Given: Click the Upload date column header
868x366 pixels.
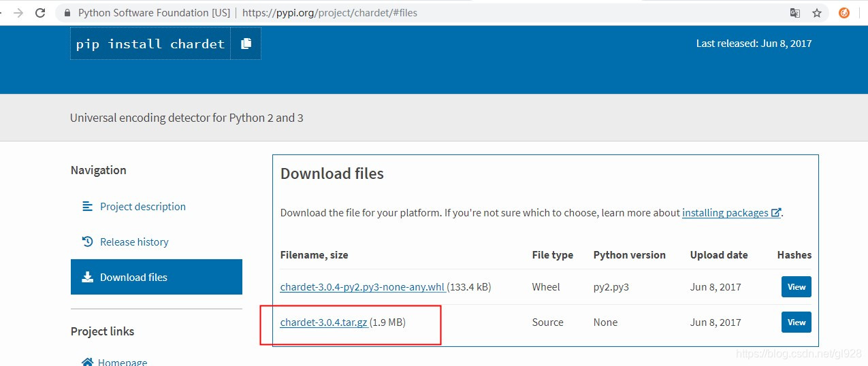Looking at the screenshot, I should coord(719,255).
